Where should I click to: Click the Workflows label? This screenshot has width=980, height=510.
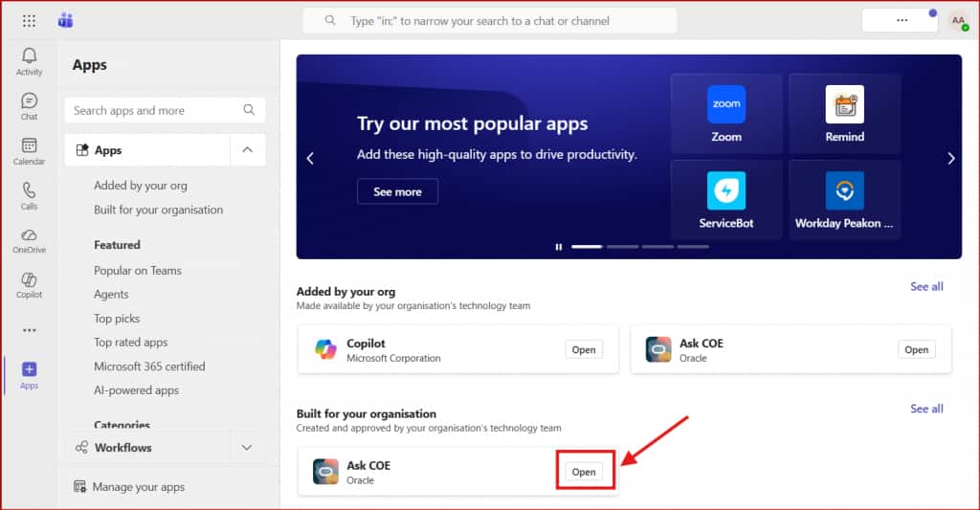[123, 448]
